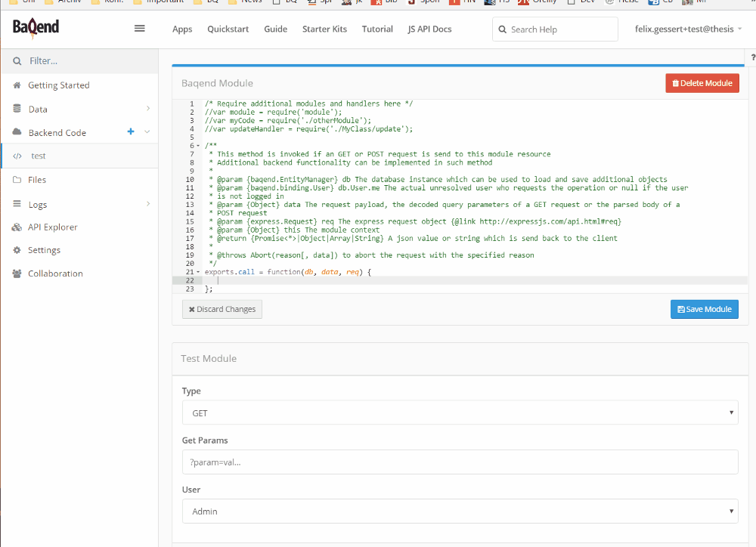This screenshot has width=756, height=547.
Task: Click the line '//var module = require('module');'
Action: pyautogui.click(x=274, y=113)
